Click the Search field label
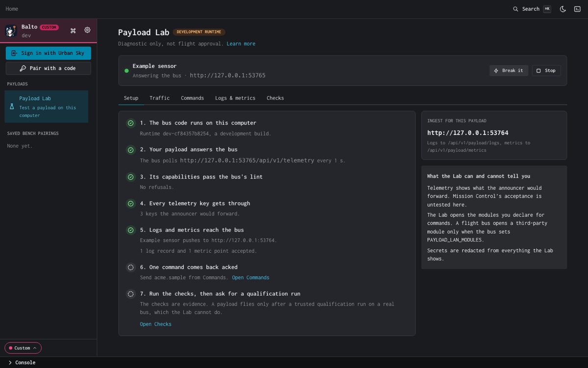The width and height of the screenshot is (588, 368). pos(531,9)
